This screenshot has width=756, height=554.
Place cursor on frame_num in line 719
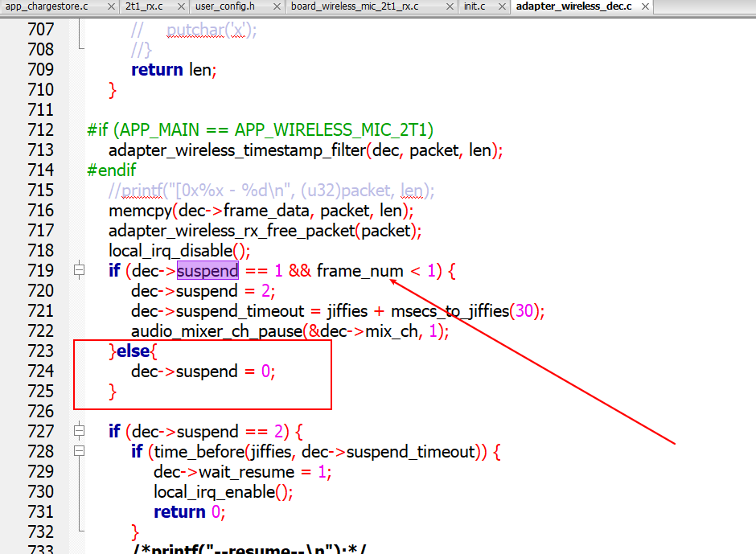tap(360, 271)
